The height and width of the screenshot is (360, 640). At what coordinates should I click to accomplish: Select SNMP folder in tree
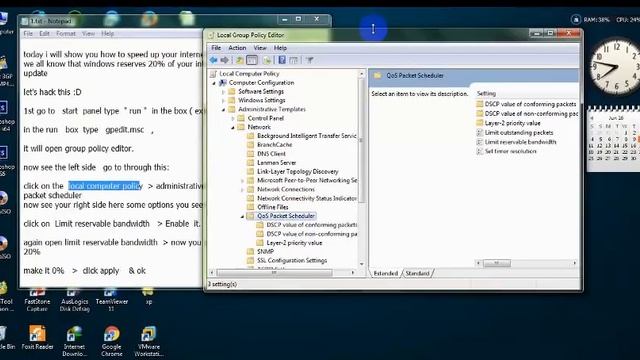click(x=260, y=251)
